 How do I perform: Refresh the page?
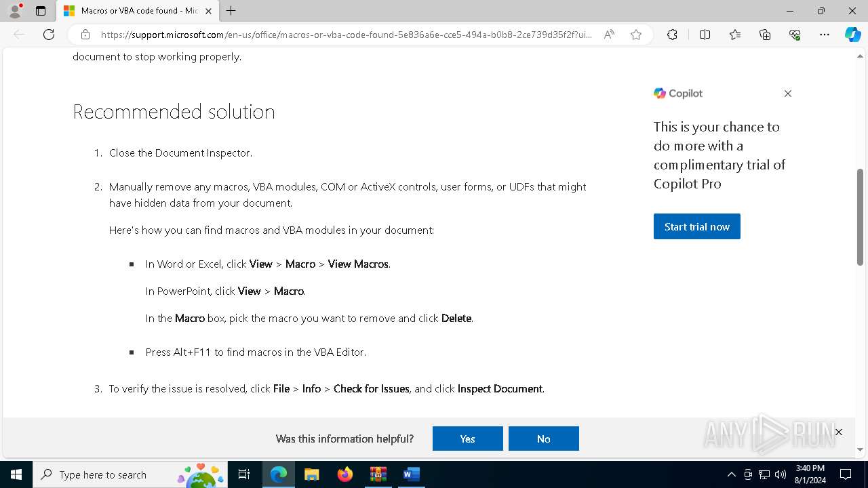(49, 35)
